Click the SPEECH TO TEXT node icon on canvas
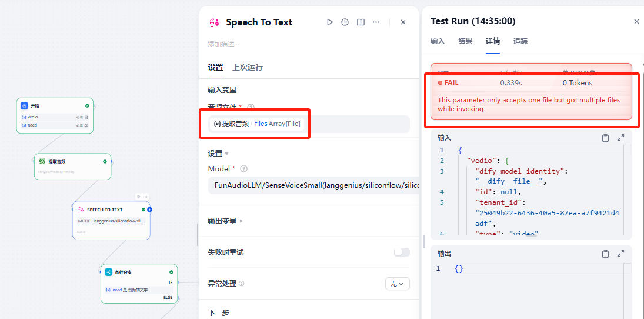The width and height of the screenshot is (644, 319). tap(81, 210)
